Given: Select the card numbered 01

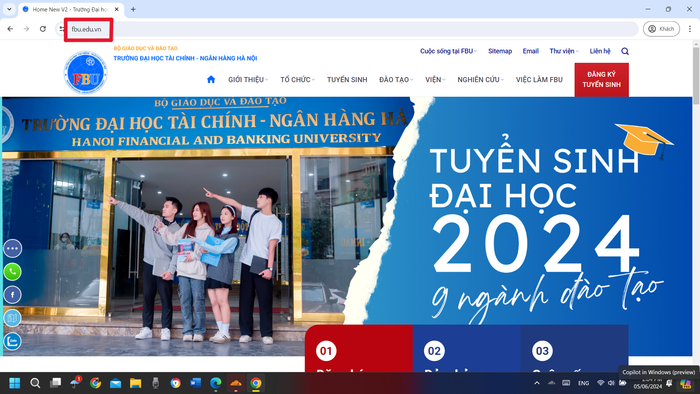Looking at the screenshot, I should point(358,348).
